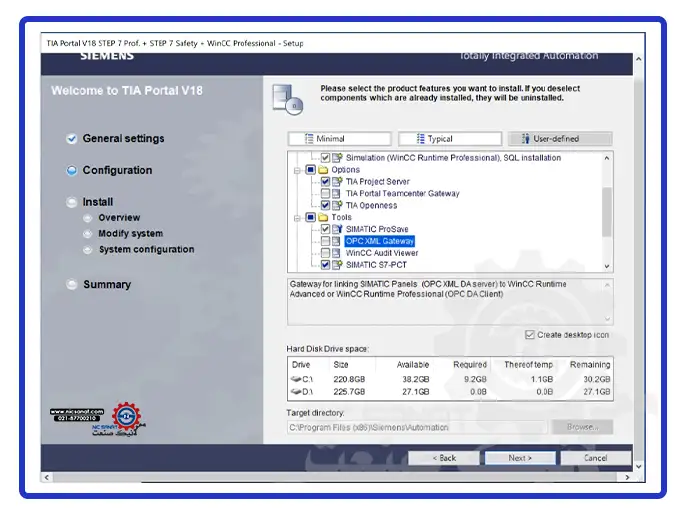Uncheck the TIA Openness checkbox
Viewport: 686px width, 516px height.
(325, 205)
